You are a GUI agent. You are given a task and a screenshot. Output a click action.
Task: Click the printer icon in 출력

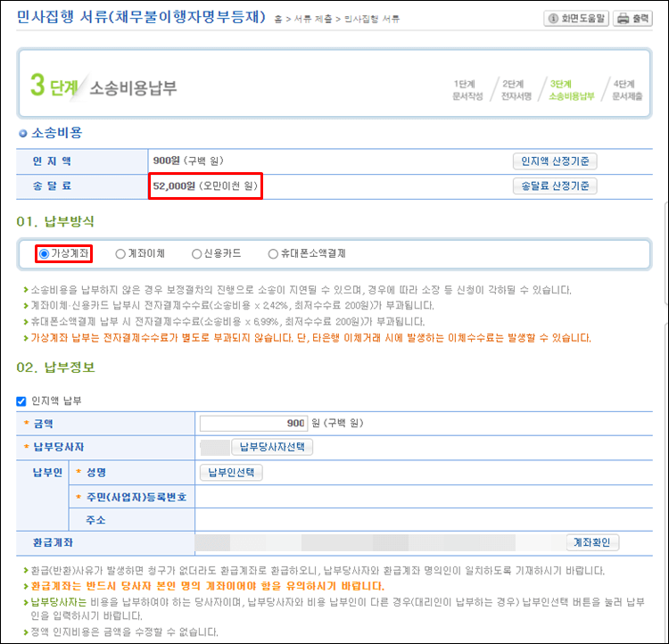click(624, 19)
